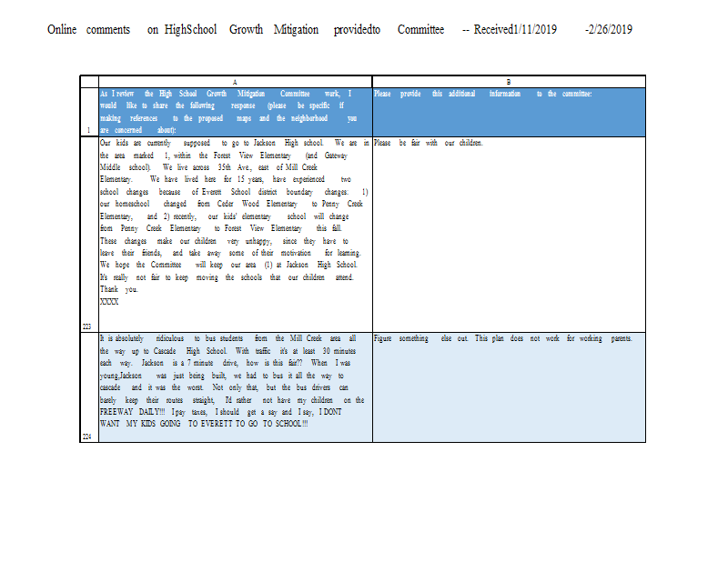728x562 pixels.
Task: Select column A header
Action: [x=236, y=82]
